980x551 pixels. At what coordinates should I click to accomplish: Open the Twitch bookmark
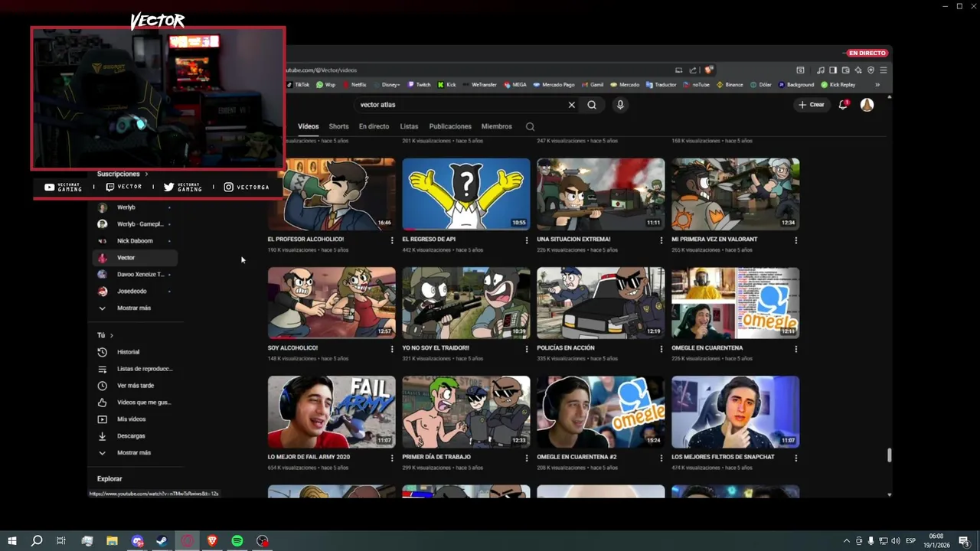coord(419,85)
